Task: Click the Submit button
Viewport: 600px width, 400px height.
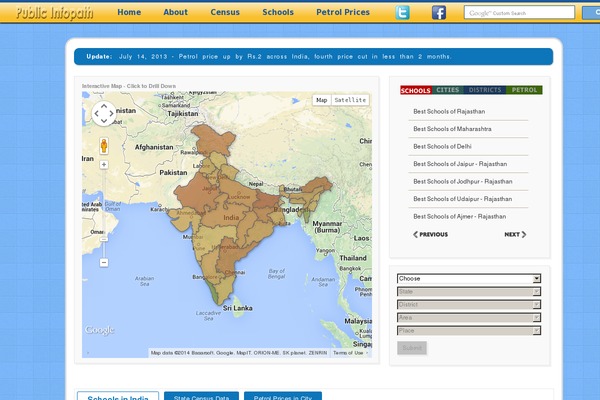Action: click(412, 348)
